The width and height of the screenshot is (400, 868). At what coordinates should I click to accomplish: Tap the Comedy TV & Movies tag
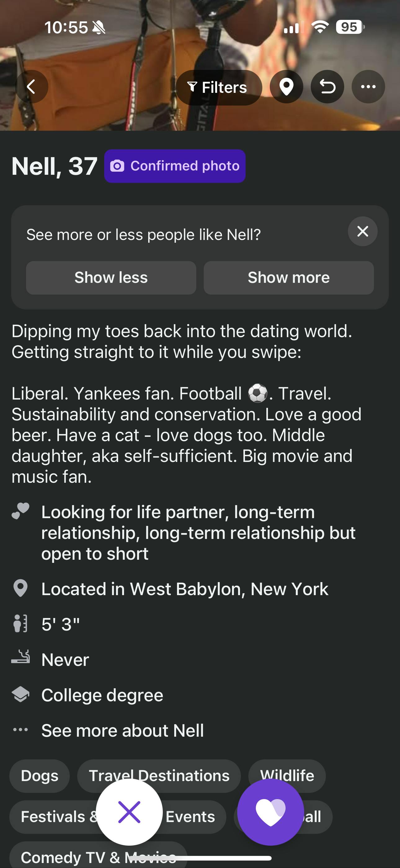click(x=67, y=857)
